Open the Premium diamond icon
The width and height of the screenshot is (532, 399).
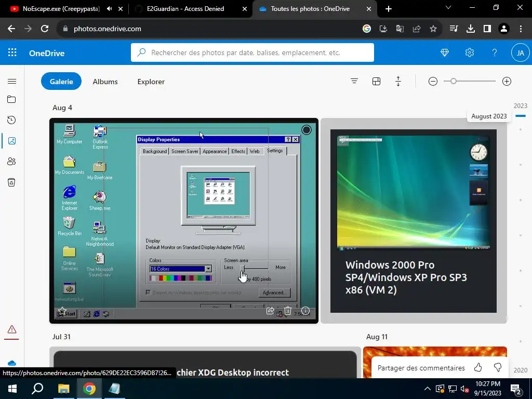coord(445,52)
